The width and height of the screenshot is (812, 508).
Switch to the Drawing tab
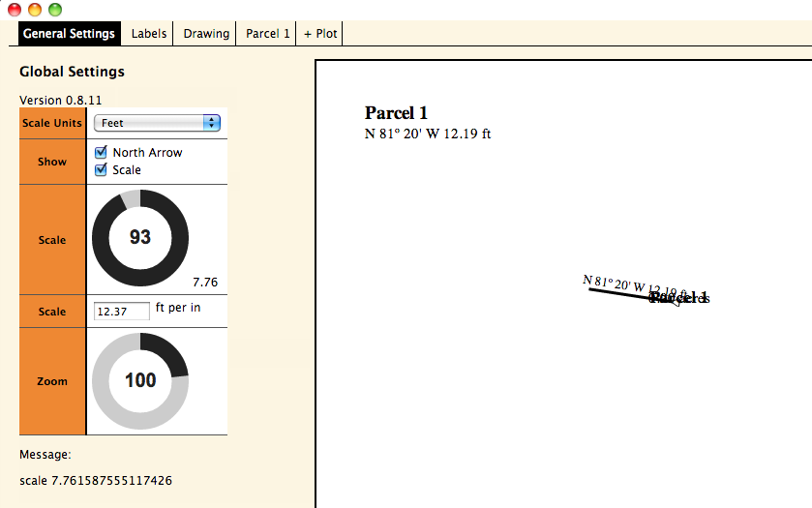coord(206,33)
